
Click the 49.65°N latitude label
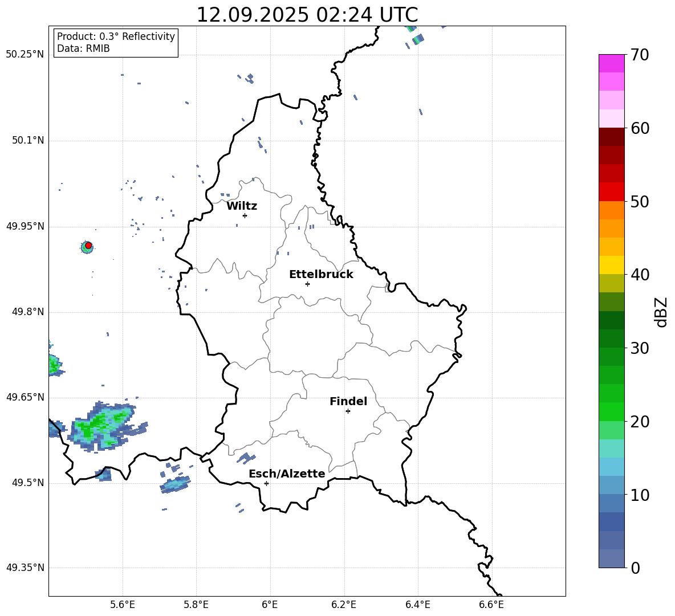[x=25, y=397]
